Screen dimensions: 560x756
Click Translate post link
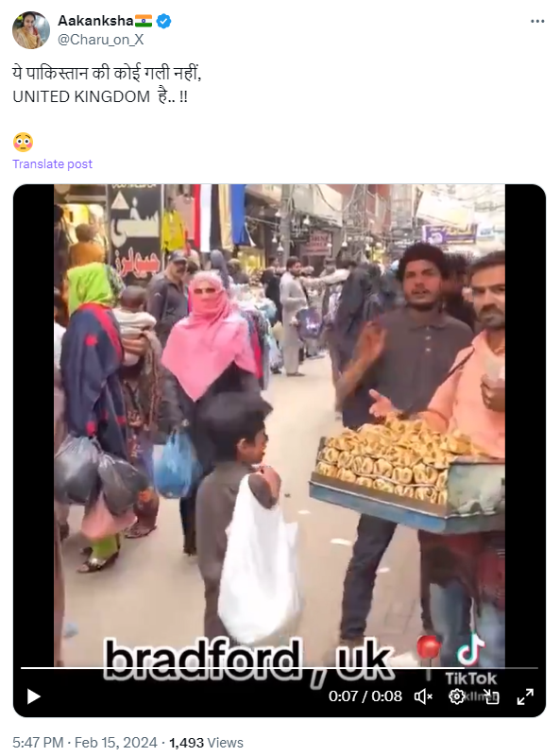[52, 163]
